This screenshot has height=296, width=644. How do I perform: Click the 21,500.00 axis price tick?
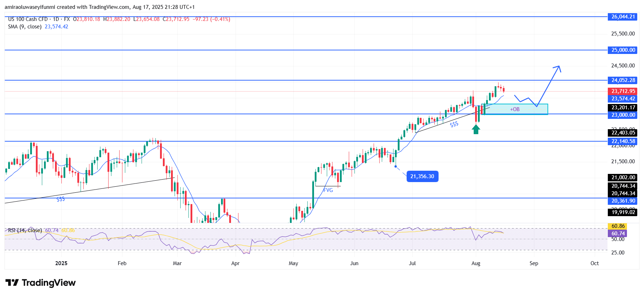click(x=623, y=161)
